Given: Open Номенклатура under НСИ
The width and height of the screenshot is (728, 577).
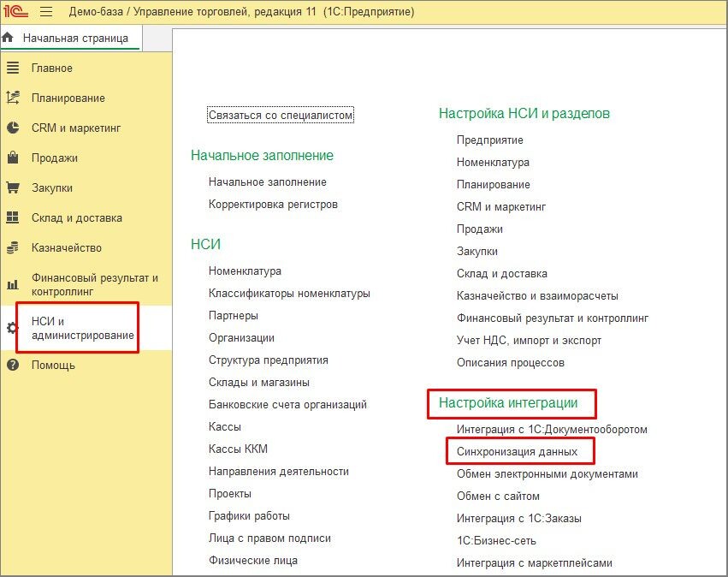Looking at the screenshot, I should [x=245, y=271].
